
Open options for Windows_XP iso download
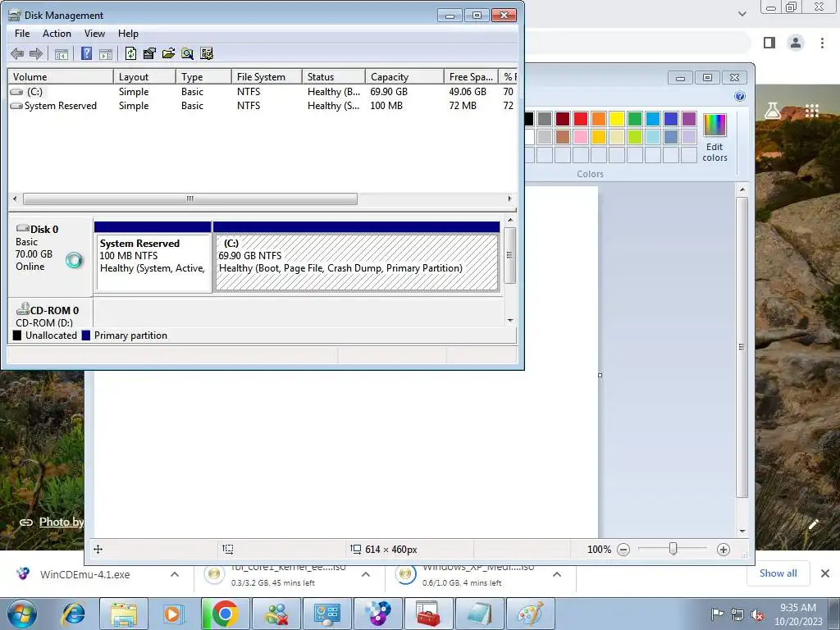click(x=557, y=574)
